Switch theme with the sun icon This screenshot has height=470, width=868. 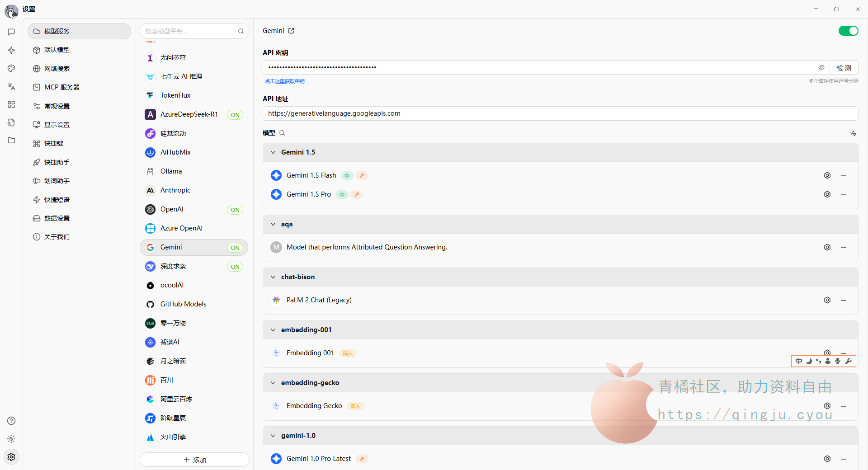[11, 439]
